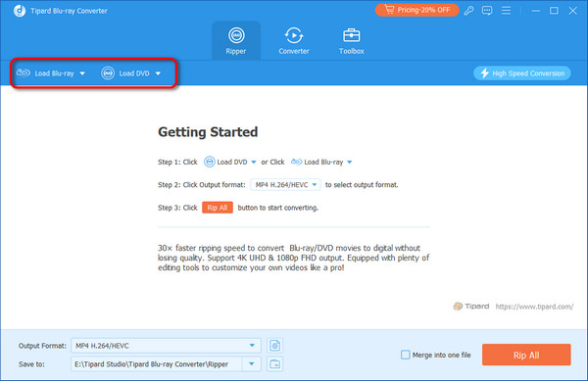
Task: Click the Output Format dropdown arrow
Action: tap(252, 346)
